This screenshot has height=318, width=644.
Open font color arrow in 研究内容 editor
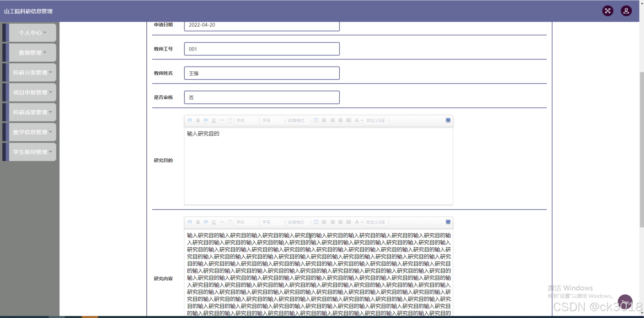pos(362,222)
